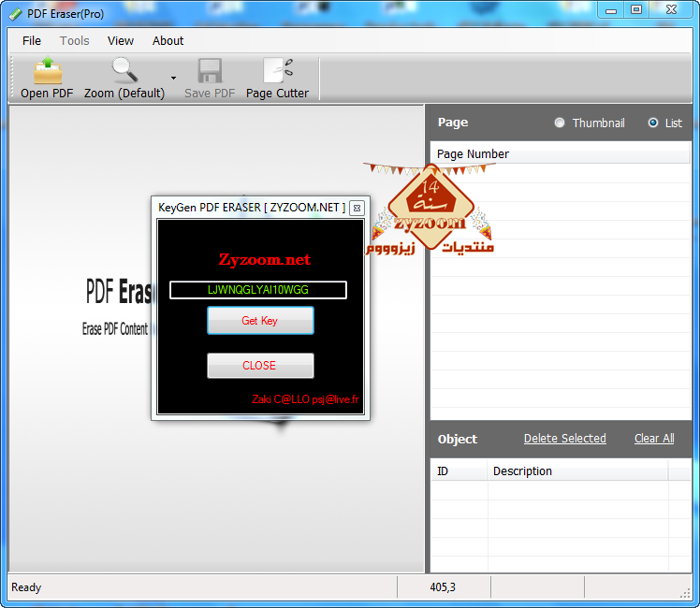Click the generated key field LJWNQGLYAI10WGG
Viewport: 700px width, 608px height.
258,290
